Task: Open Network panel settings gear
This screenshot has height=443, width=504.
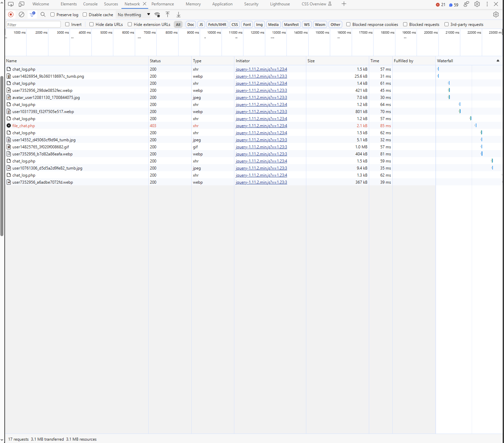Action: pos(496,14)
